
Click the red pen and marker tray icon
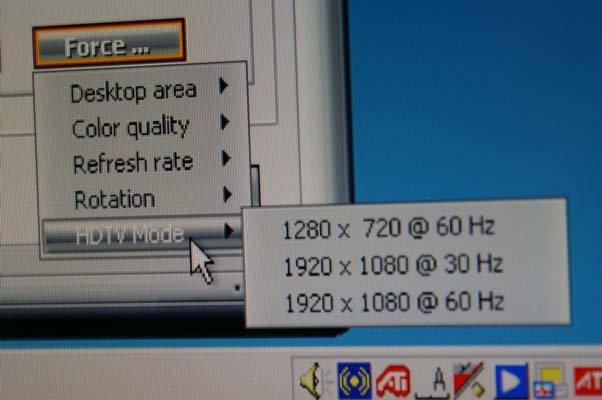click(x=469, y=380)
